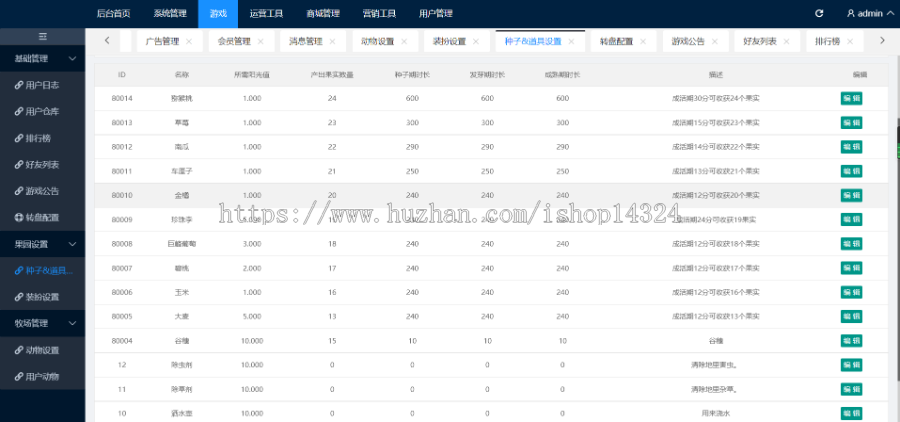Open 转盘配置 in the sidebar
The image size is (900, 422).
click(42, 218)
